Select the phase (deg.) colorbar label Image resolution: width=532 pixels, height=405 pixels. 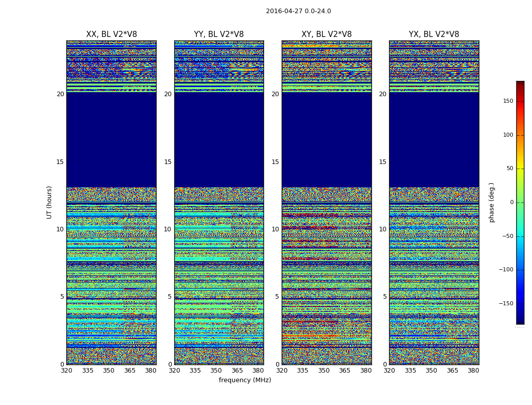pos(491,202)
